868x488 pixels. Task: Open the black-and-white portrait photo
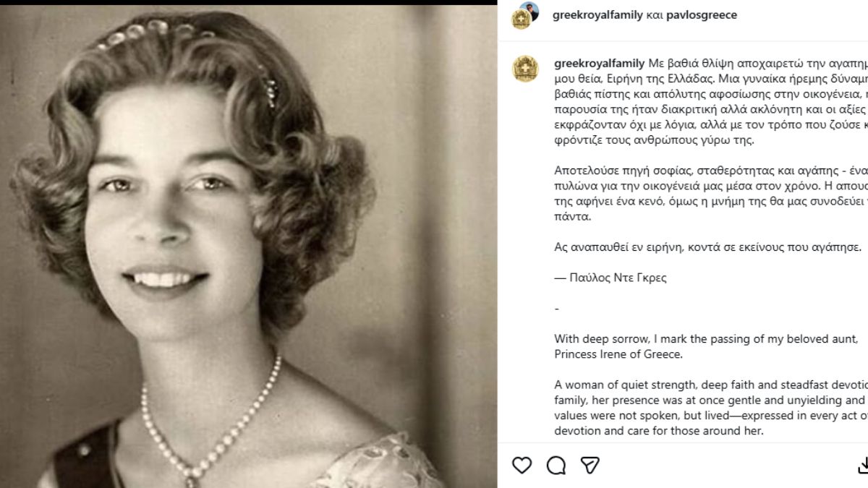coord(248,246)
